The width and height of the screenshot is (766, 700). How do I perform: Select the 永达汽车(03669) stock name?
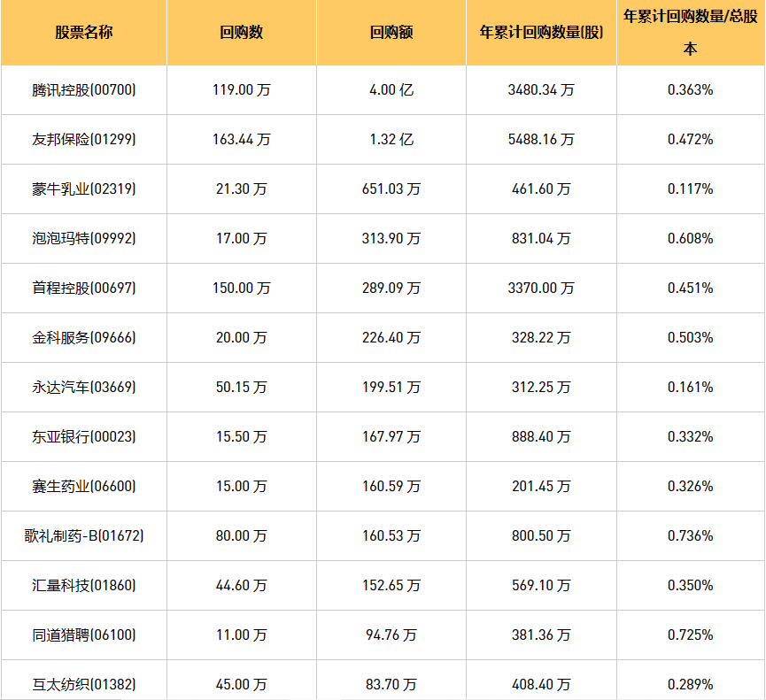tap(83, 388)
